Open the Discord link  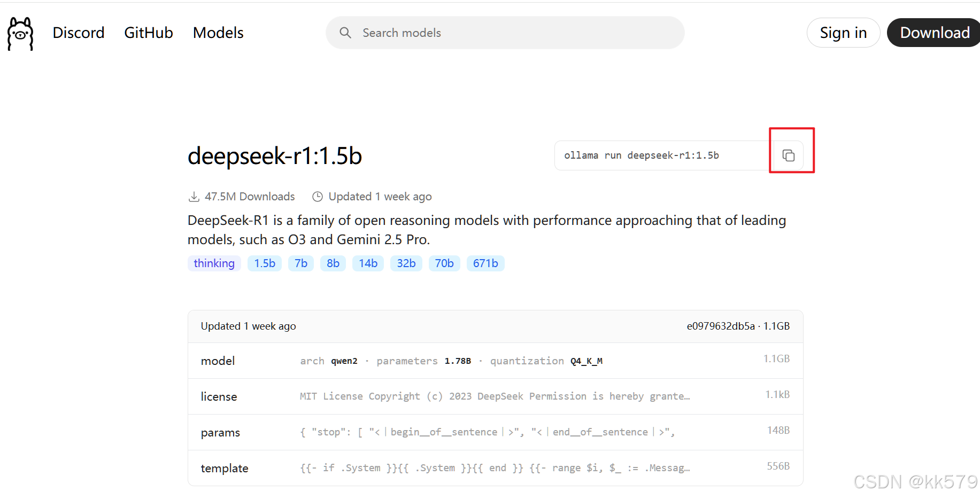pos(79,33)
